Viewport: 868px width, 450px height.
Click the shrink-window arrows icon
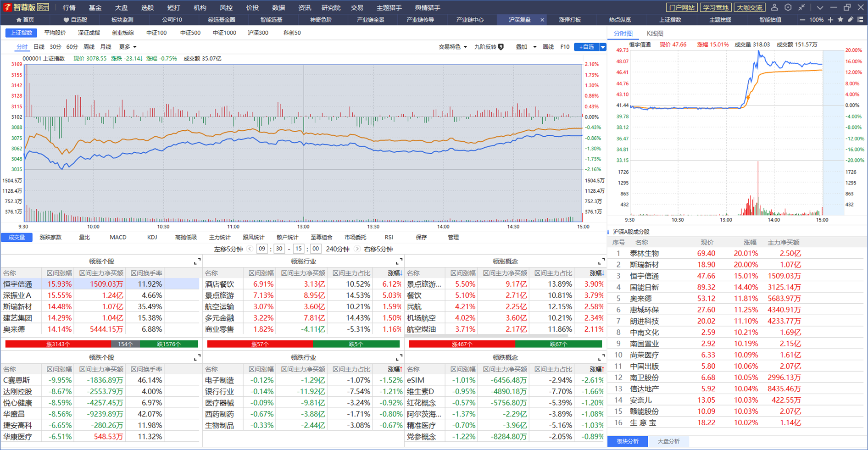(801, 7)
